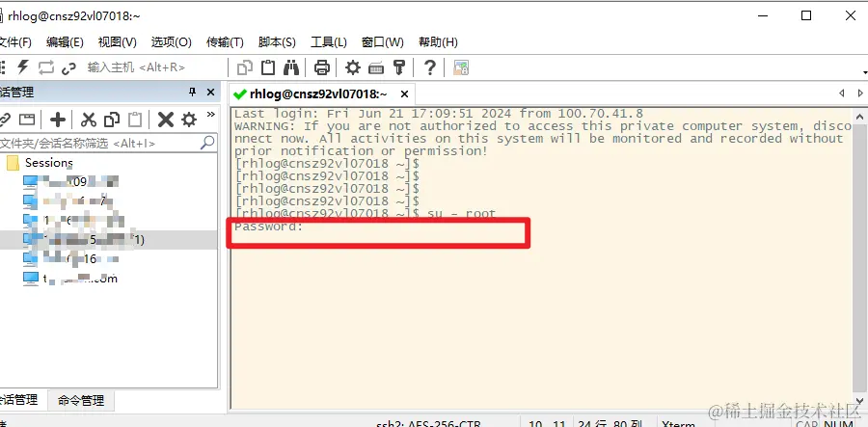Viewport: 868px width, 427px height.
Task: Click the Print printer icon
Action: click(321, 67)
